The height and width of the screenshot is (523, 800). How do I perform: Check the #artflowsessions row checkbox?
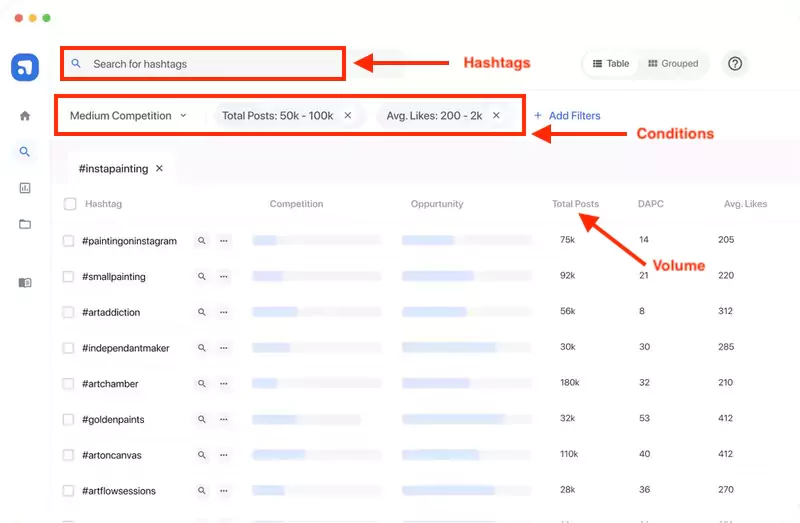click(x=68, y=491)
